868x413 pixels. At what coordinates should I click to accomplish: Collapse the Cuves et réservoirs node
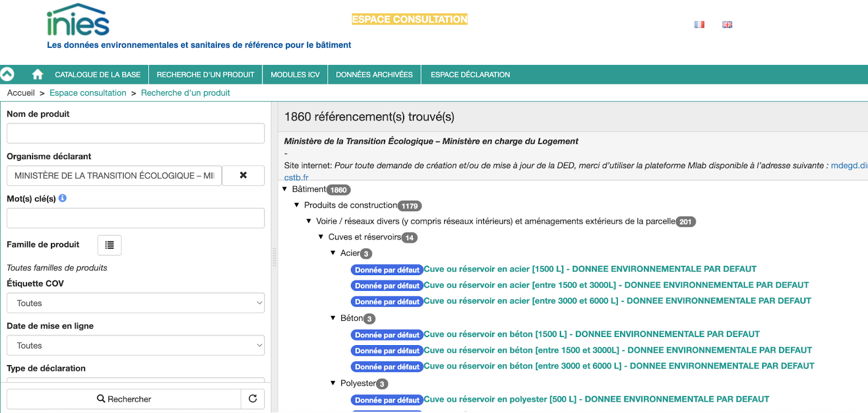pos(321,237)
